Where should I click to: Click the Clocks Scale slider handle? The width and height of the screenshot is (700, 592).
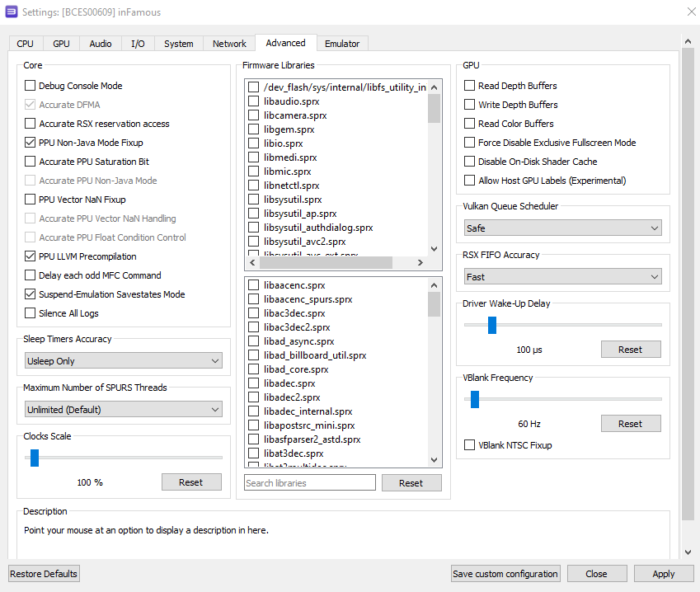(35, 458)
